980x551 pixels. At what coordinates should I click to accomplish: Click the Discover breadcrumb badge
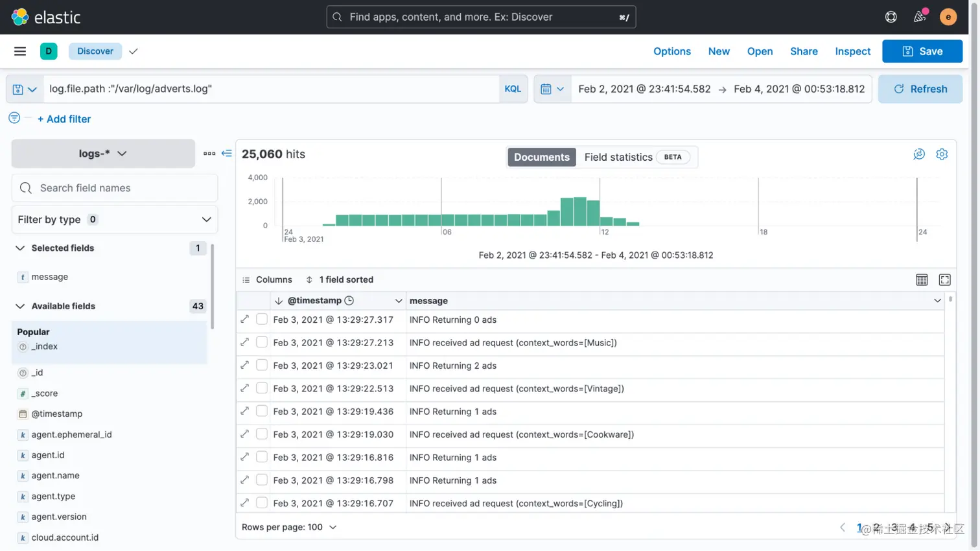click(x=95, y=51)
